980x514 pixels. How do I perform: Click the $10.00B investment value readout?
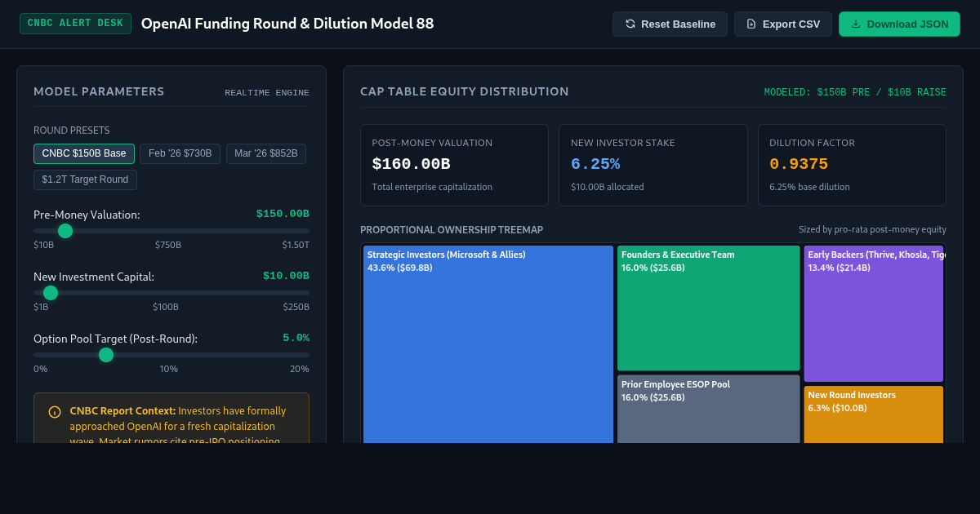pos(286,276)
